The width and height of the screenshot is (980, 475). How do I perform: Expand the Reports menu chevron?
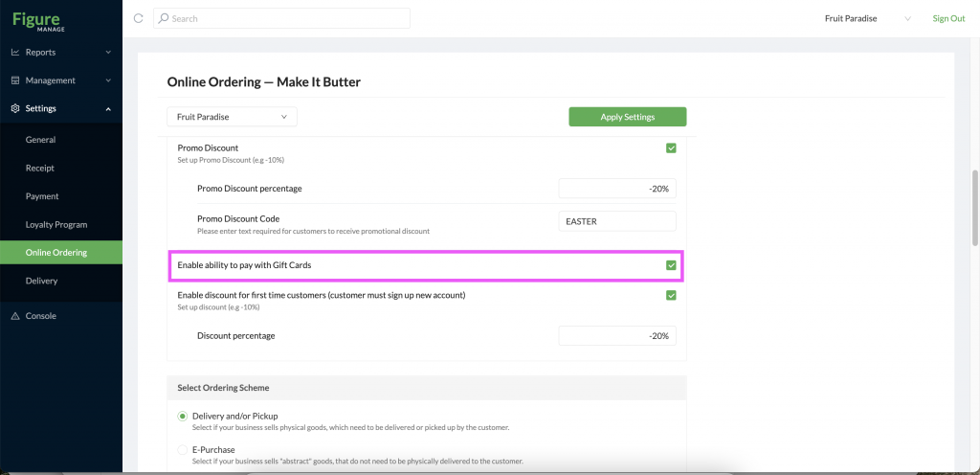pyautogui.click(x=108, y=53)
